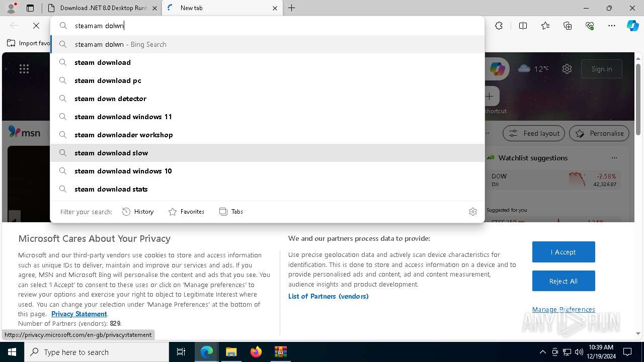This screenshot has height=362, width=644.
Task: Open the browser profile icon
Action: coord(11,8)
